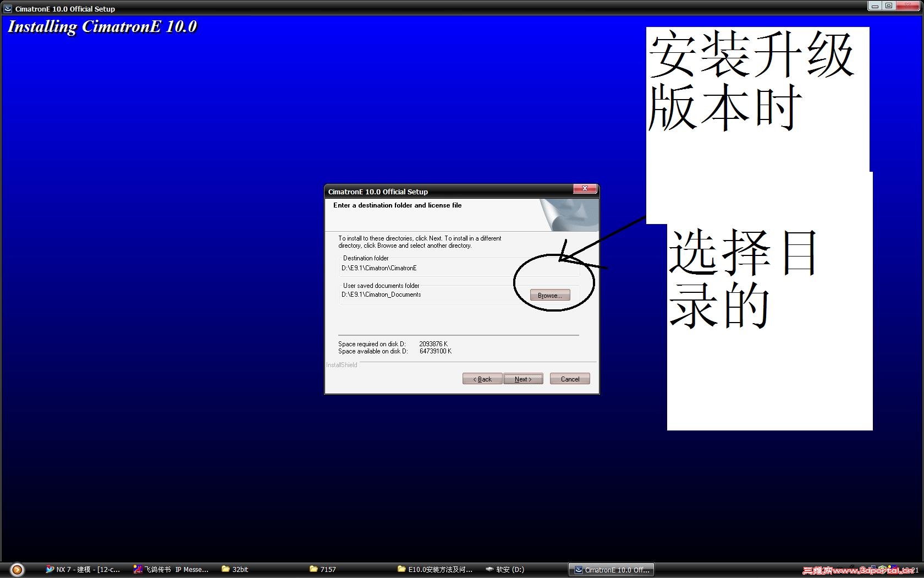This screenshot has height=578, width=924.
Task: Select CimatronE 10.0 Off... taskbar button
Action: pyautogui.click(x=612, y=570)
